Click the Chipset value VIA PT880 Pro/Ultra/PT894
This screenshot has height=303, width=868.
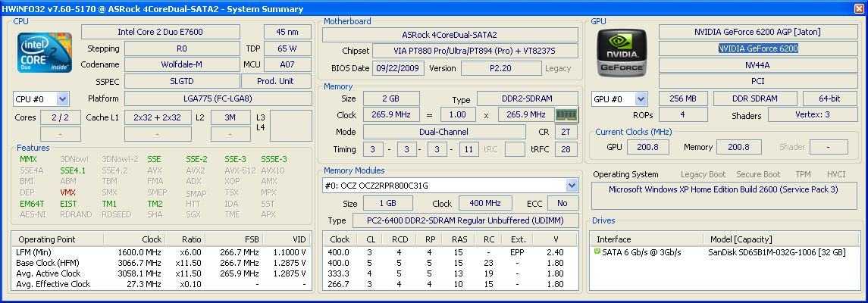pyautogui.click(x=475, y=52)
